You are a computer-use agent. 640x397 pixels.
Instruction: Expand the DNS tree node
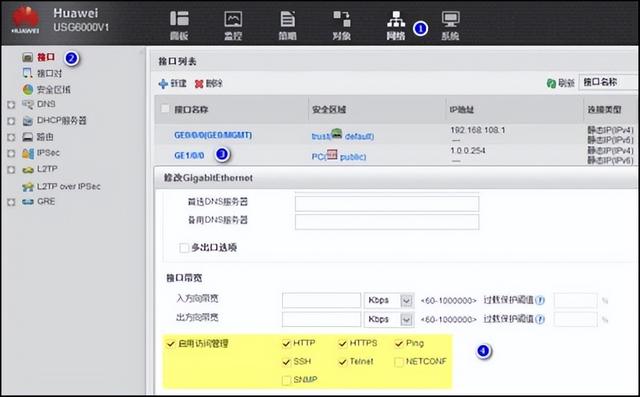(11, 105)
